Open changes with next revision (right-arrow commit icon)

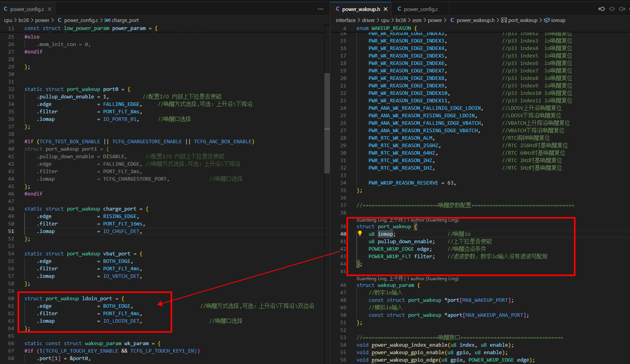(622, 9)
